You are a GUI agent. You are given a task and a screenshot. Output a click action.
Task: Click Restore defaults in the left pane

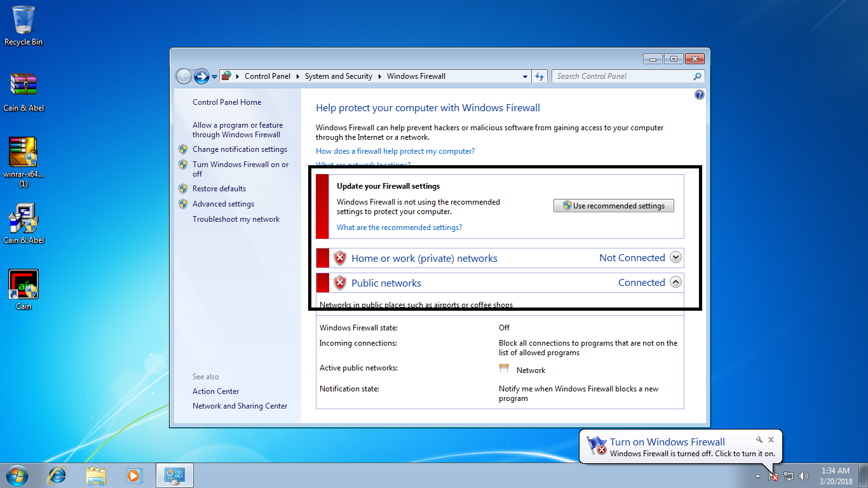pyautogui.click(x=219, y=189)
